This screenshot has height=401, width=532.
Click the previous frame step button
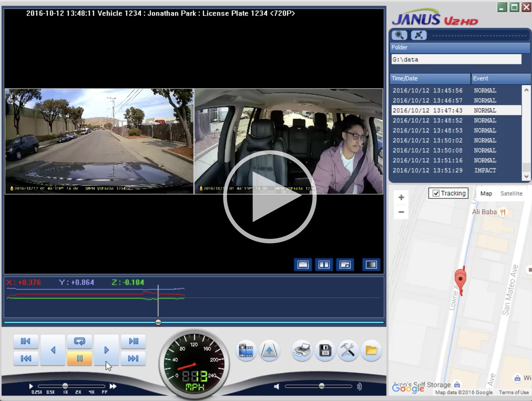click(x=26, y=341)
